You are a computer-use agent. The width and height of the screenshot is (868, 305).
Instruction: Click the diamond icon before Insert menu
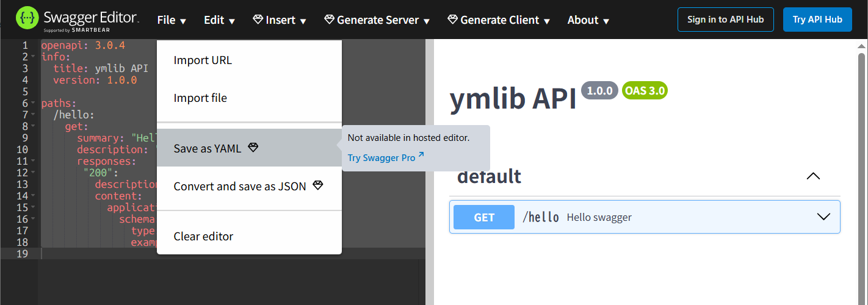point(258,20)
